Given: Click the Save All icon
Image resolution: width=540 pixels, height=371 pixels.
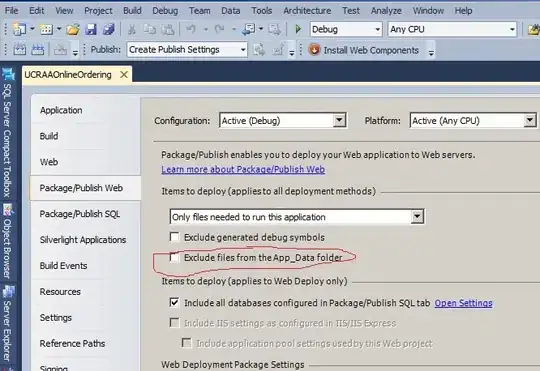Looking at the screenshot, I should click(108, 30).
